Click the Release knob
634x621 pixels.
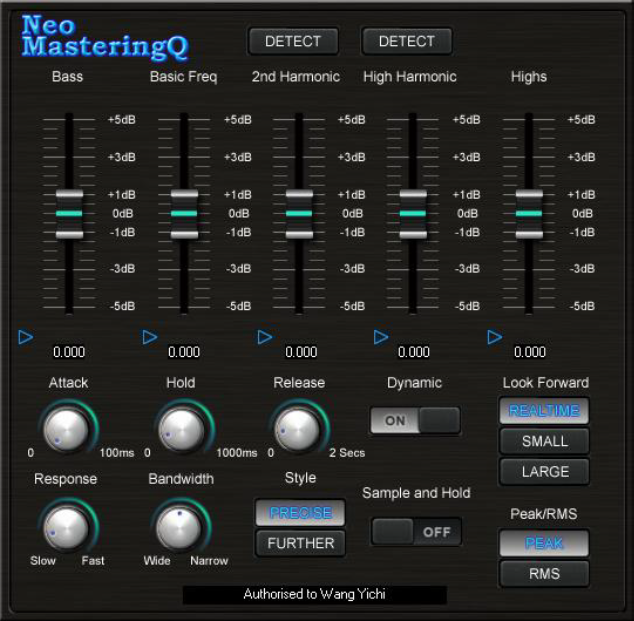pos(297,429)
